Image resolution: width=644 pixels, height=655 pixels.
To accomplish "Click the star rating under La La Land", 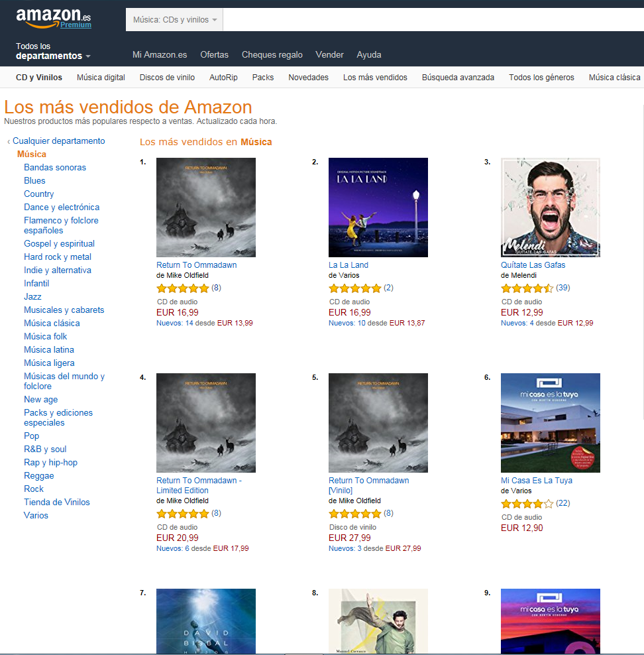I will tap(354, 288).
